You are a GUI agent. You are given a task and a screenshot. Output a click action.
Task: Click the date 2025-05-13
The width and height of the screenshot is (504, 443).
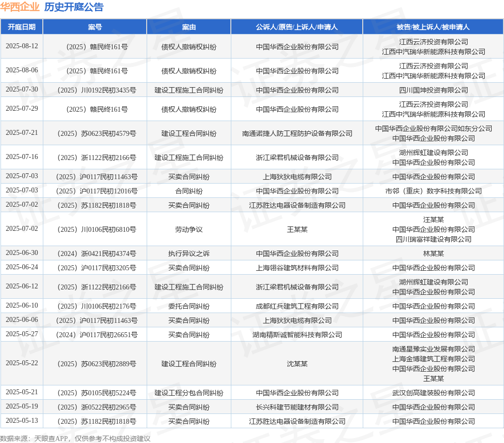coord(22,421)
